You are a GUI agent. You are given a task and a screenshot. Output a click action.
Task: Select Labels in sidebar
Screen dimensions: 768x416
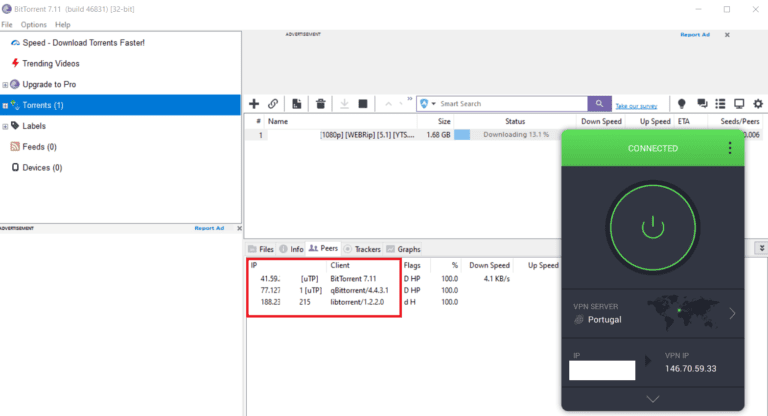pos(33,126)
